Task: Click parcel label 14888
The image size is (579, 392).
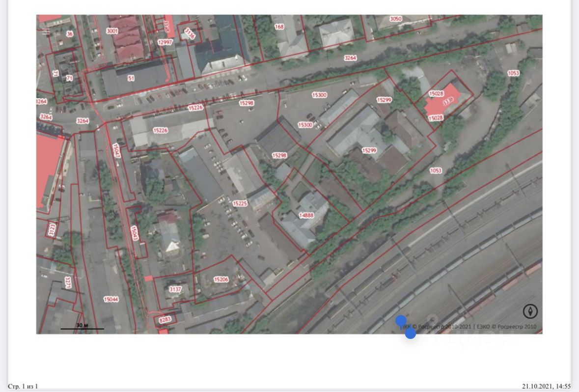Action: click(x=306, y=215)
